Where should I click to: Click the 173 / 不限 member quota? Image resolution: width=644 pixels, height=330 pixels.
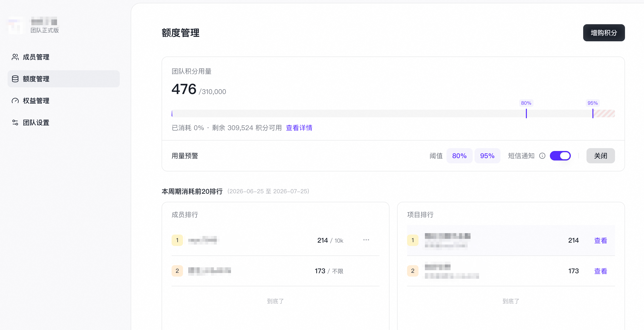click(x=329, y=271)
